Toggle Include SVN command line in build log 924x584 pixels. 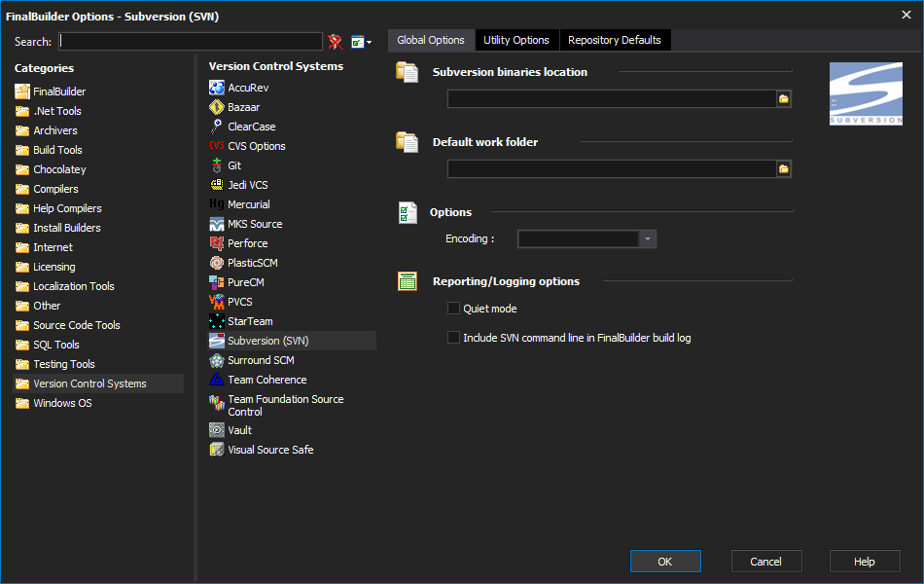point(454,338)
